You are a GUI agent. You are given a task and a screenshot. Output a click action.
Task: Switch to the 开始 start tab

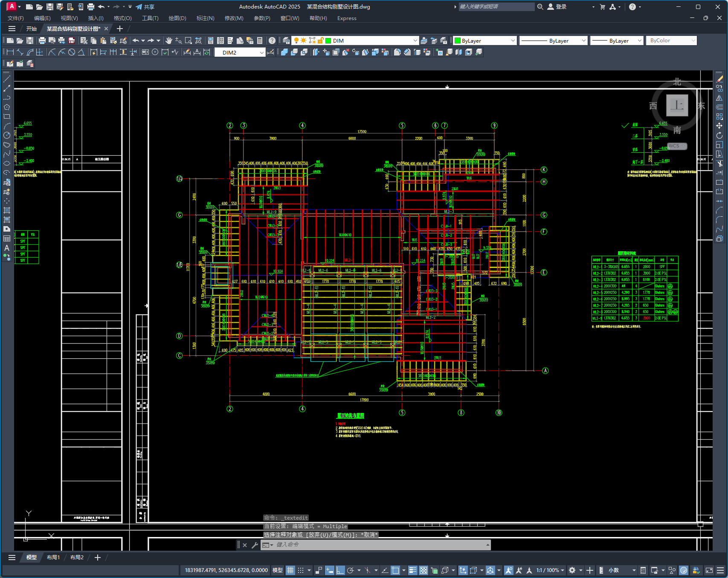[x=32, y=29]
